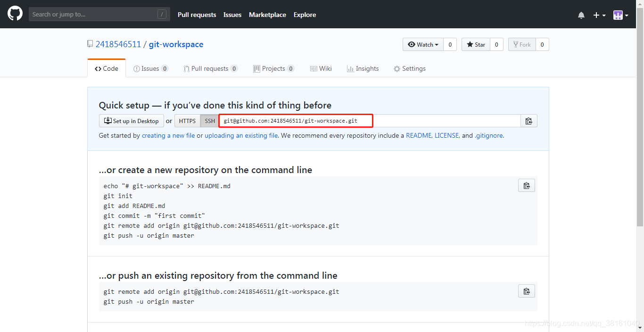This screenshot has height=332, width=644.
Task: Click the 'git init' command line
Action: click(x=118, y=196)
